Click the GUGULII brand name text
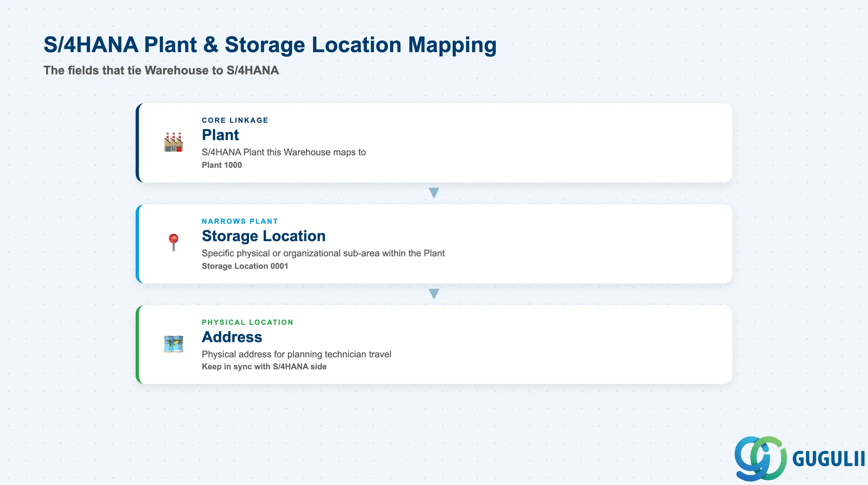868x485 pixels. tap(829, 459)
